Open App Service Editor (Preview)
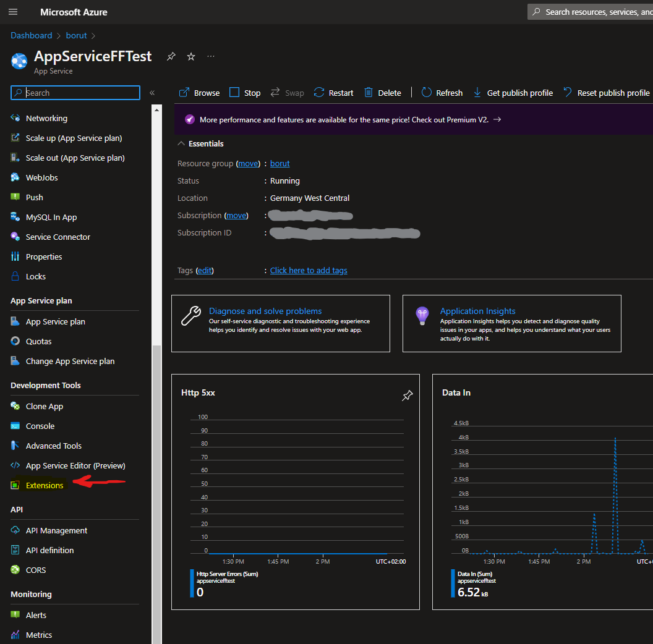 click(75, 466)
